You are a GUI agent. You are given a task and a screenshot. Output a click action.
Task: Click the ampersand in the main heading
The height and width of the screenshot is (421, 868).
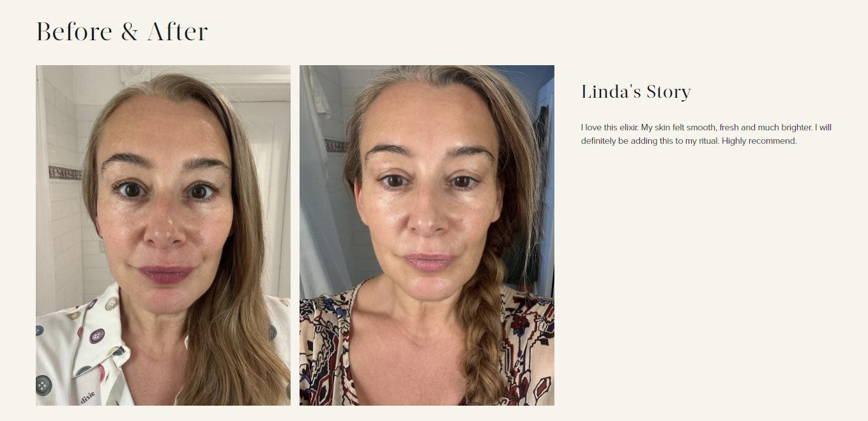pos(130,32)
